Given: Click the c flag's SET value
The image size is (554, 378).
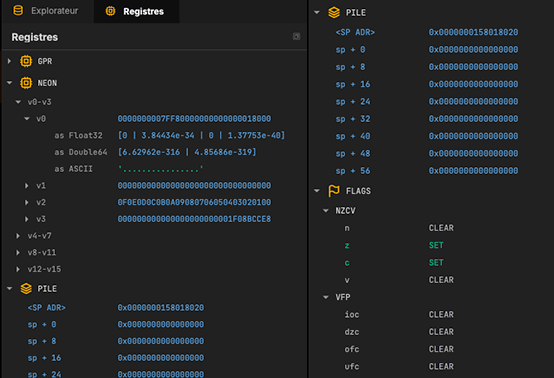Looking at the screenshot, I should pyautogui.click(x=436, y=262).
